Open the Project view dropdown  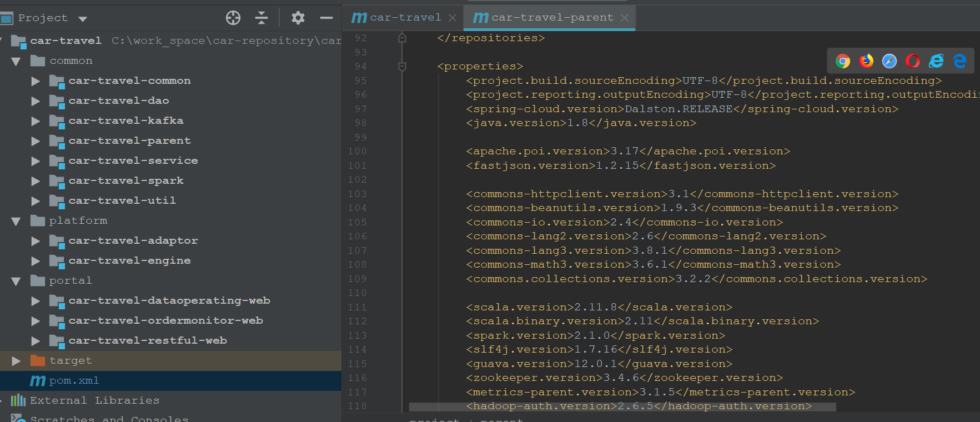pos(83,19)
